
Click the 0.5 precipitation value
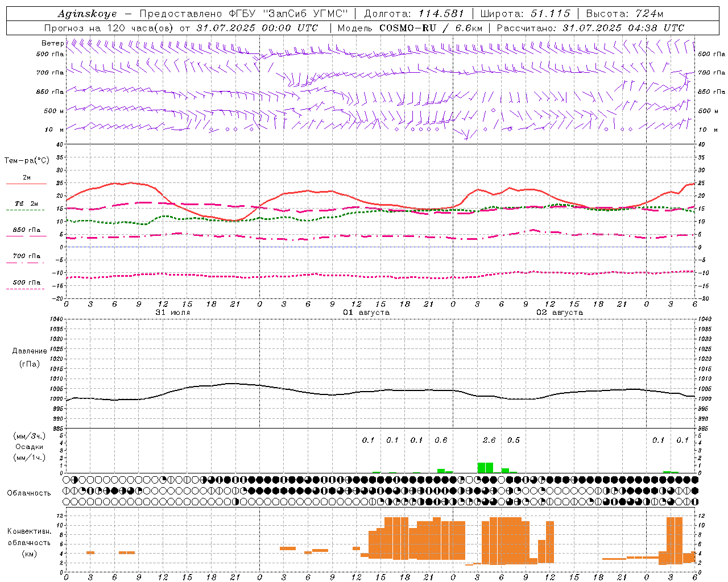click(x=513, y=440)
